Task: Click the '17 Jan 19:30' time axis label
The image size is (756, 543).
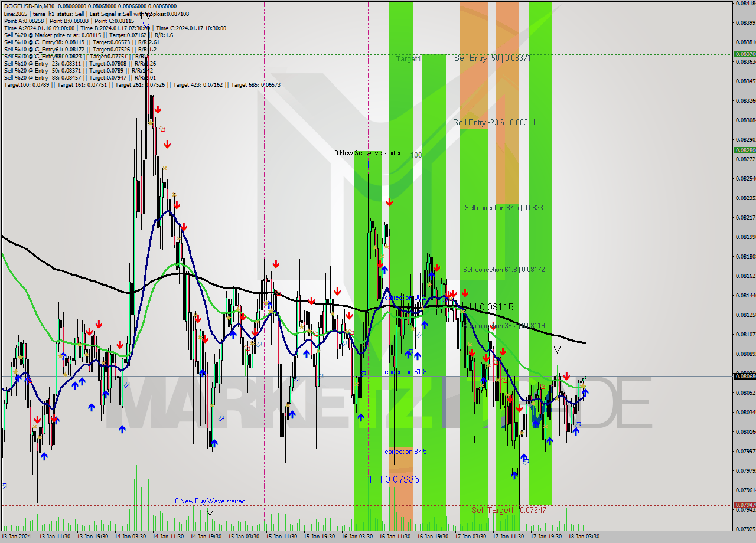Action: pyautogui.click(x=546, y=537)
